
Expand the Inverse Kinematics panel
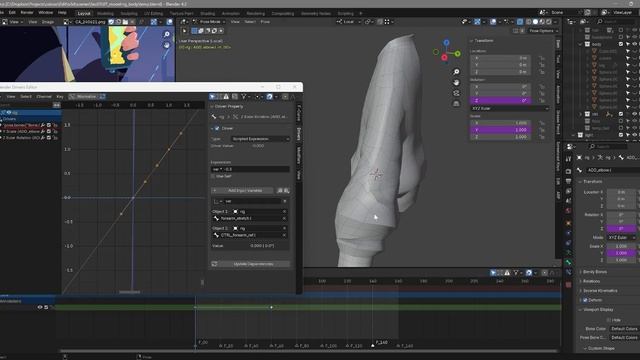(600, 291)
